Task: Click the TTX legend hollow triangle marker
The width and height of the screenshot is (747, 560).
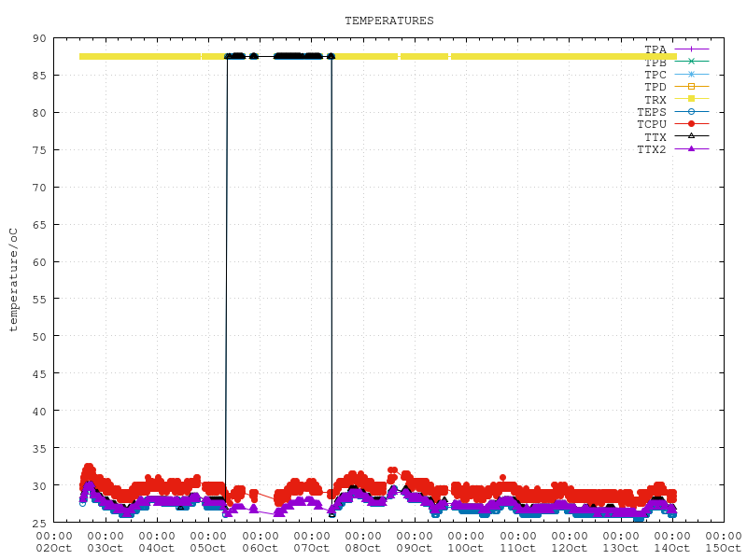Action: (691, 136)
